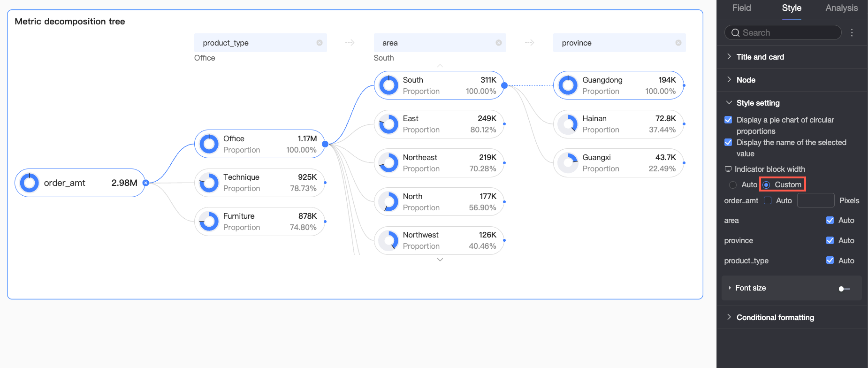Image resolution: width=868 pixels, height=368 pixels.
Task: Click the order_amt root node collapse icon
Action: pyautogui.click(x=146, y=183)
